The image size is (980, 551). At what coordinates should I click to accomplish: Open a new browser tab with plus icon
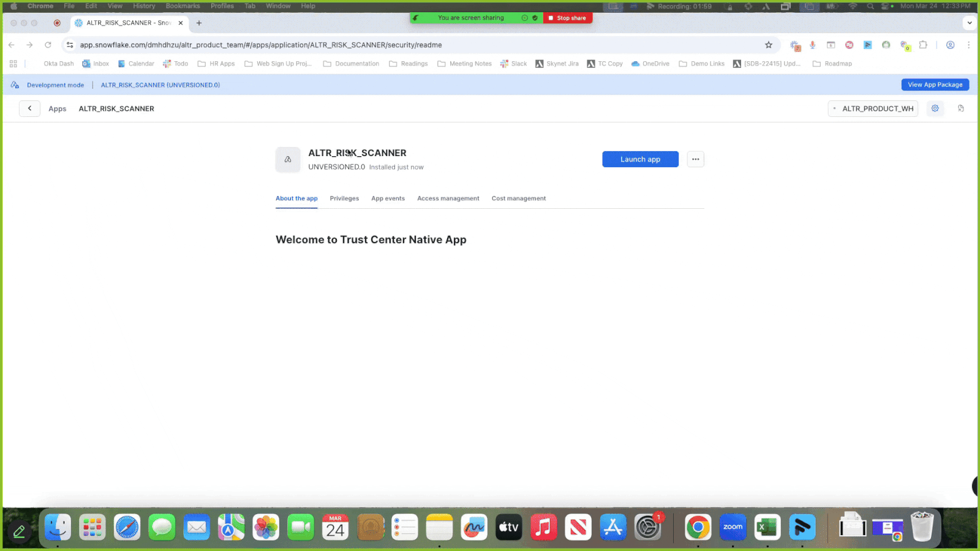pyautogui.click(x=199, y=23)
